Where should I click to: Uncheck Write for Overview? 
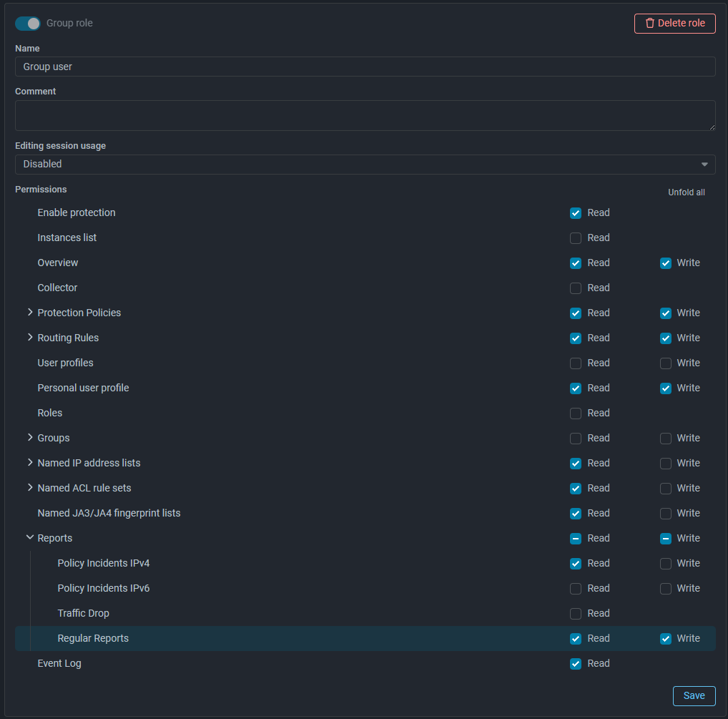click(x=665, y=263)
